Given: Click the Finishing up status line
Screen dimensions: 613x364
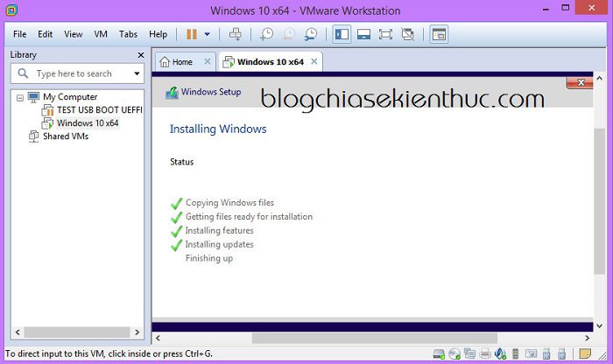Looking at the screenshot, I should (x=209, y=258).
